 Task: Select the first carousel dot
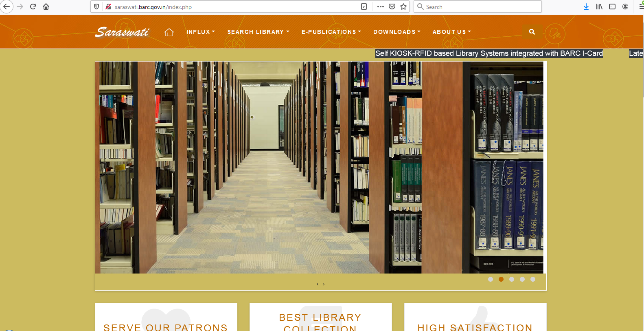491,279
